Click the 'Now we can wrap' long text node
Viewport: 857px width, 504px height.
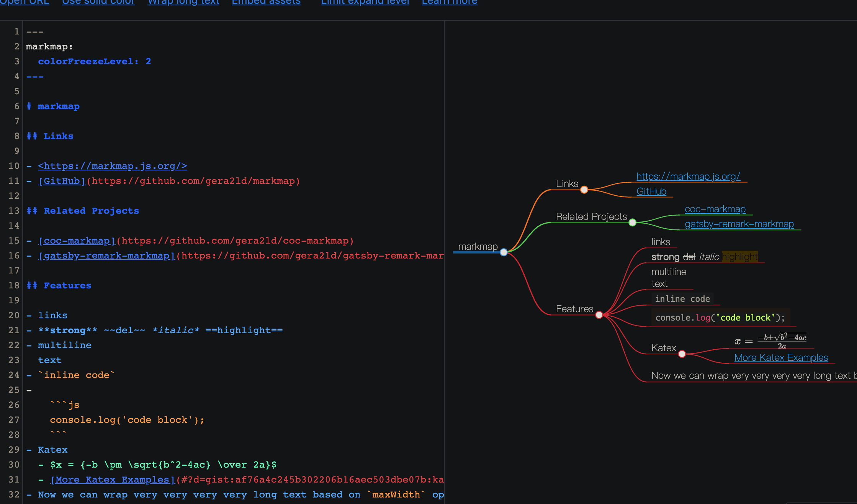(x=754, y=376)
